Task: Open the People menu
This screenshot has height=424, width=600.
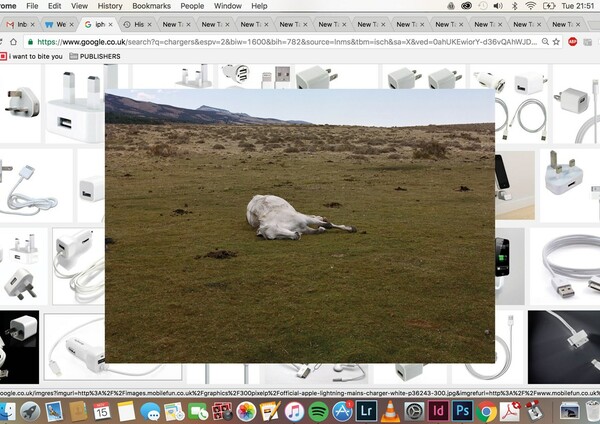Action: click(x=192, y=6)
